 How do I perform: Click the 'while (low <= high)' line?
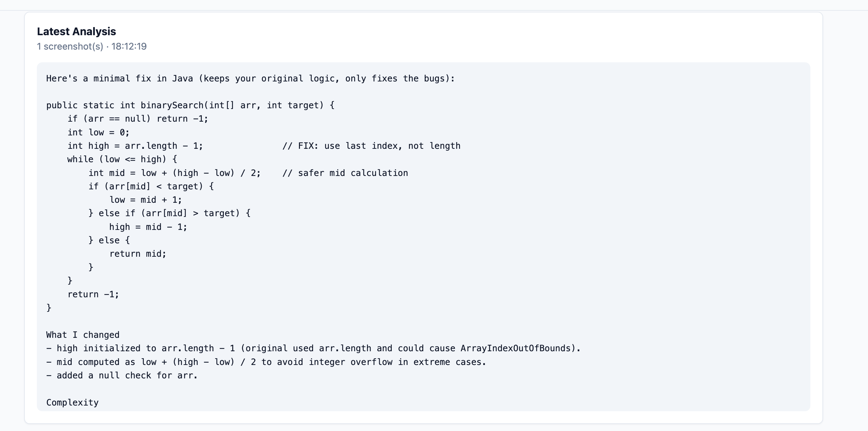(122, 159)
